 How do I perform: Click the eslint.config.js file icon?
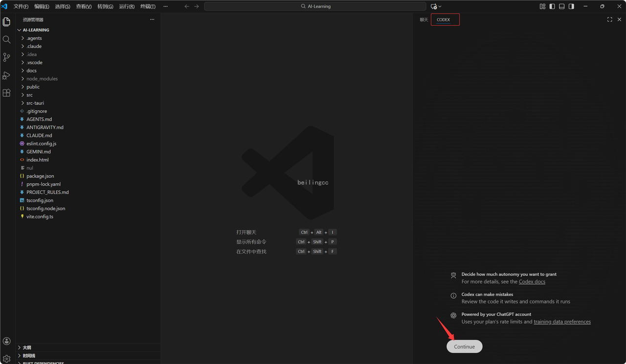22,144
